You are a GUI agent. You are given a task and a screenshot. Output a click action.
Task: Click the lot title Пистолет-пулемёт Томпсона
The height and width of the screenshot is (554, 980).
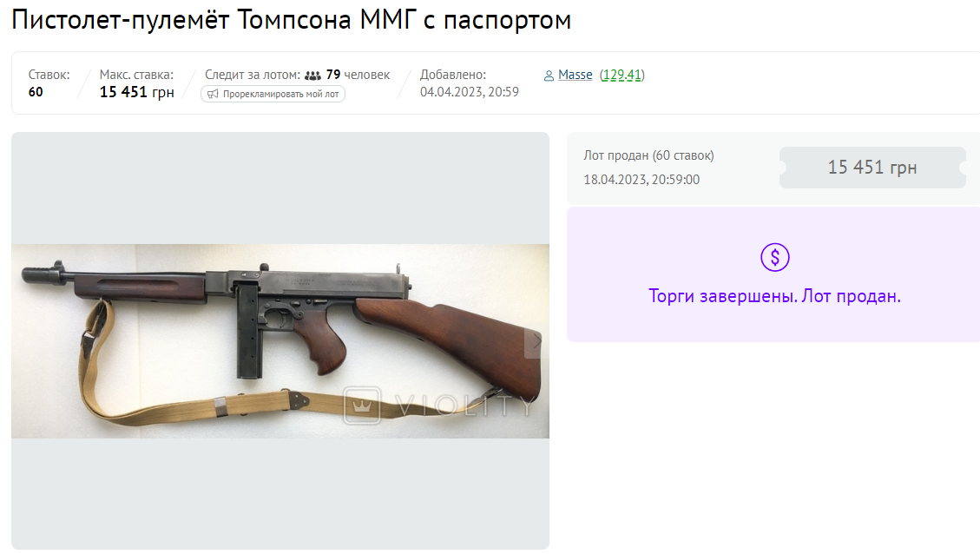coord(292,20)
